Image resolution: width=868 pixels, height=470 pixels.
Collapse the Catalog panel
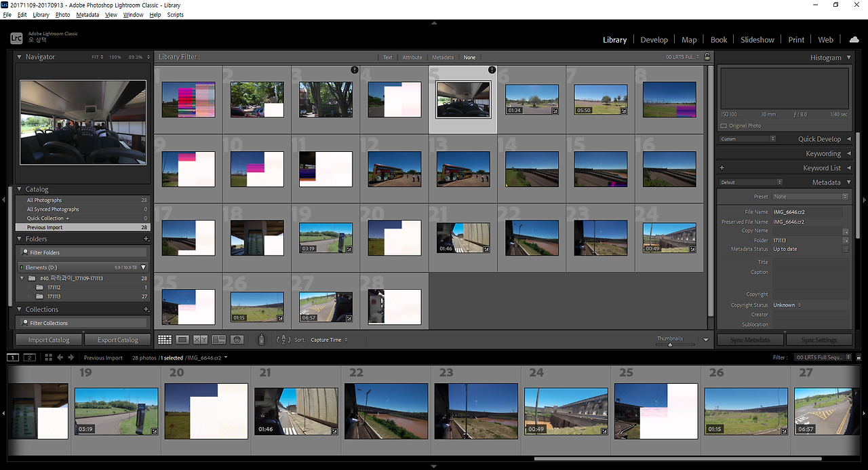pos(19,189)
